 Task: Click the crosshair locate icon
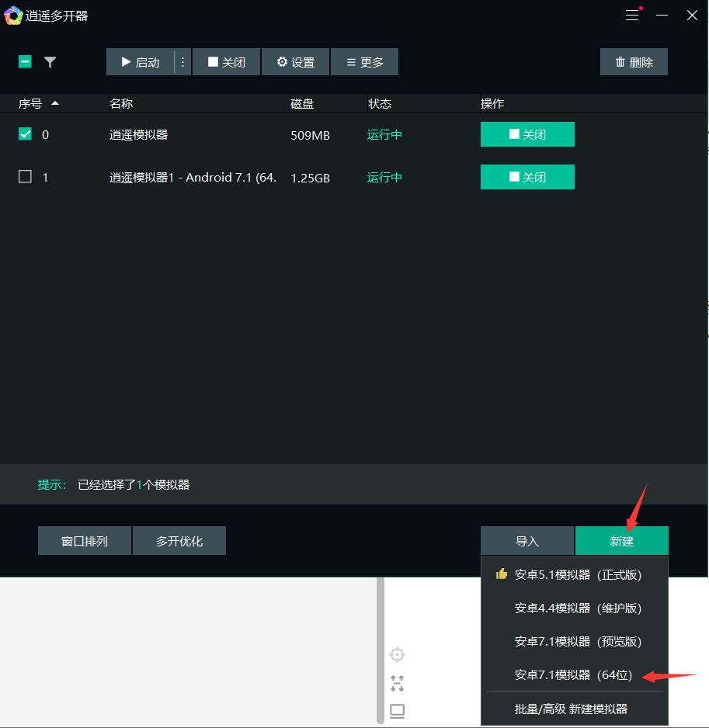(397, 654)
